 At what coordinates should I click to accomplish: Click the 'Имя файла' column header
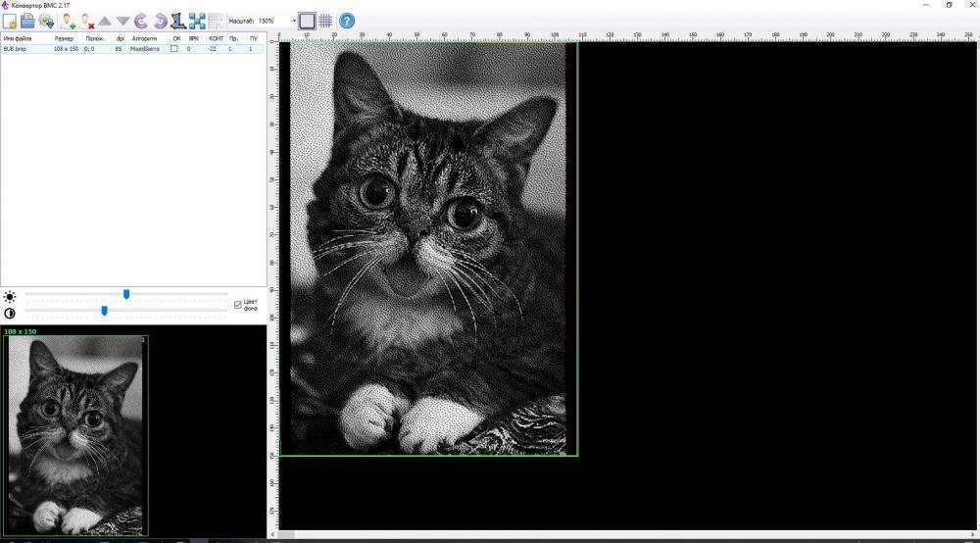(x=16, y=38)
